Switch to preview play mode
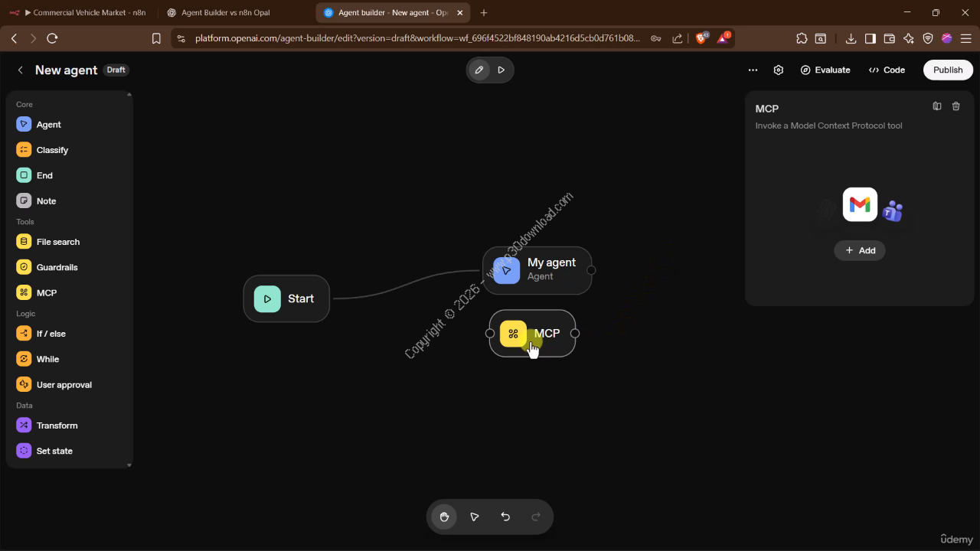The width and height of the screenshot is (980, 551). (501, 70)
